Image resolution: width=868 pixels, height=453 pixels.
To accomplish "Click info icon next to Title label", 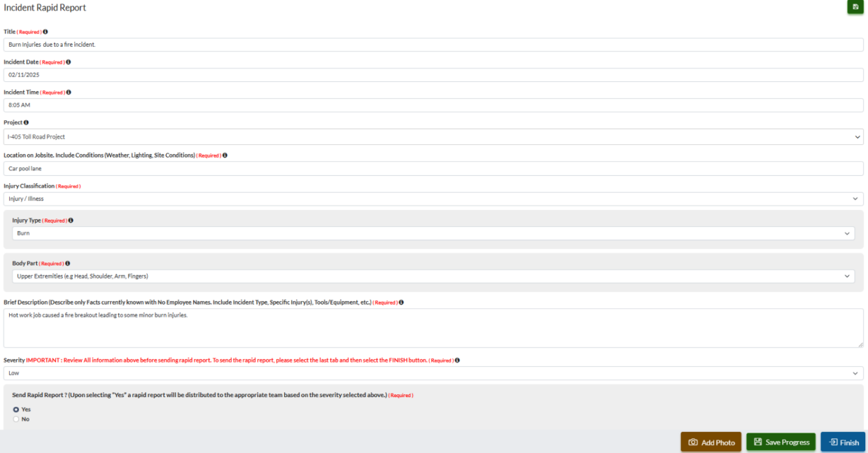I will click(45, 32).
